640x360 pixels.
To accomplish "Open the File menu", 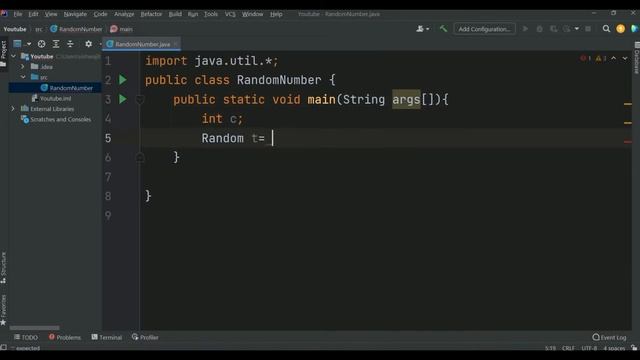I will pos(18,14).
